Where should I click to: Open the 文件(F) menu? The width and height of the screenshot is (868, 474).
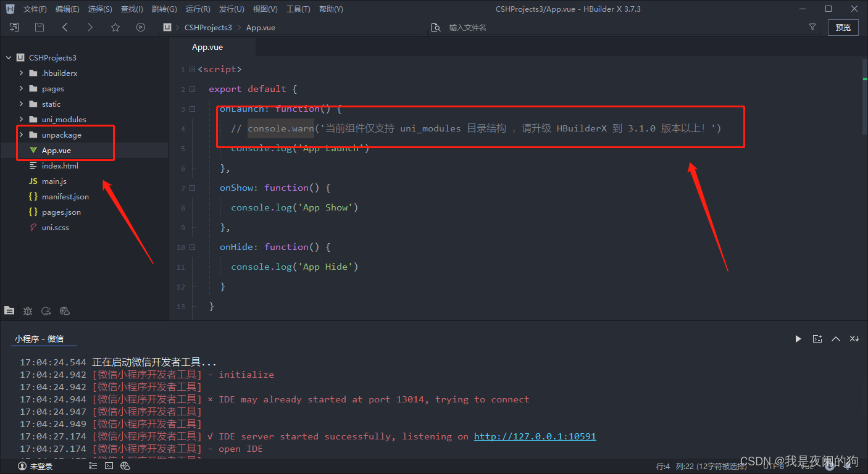tap(35, 9)
